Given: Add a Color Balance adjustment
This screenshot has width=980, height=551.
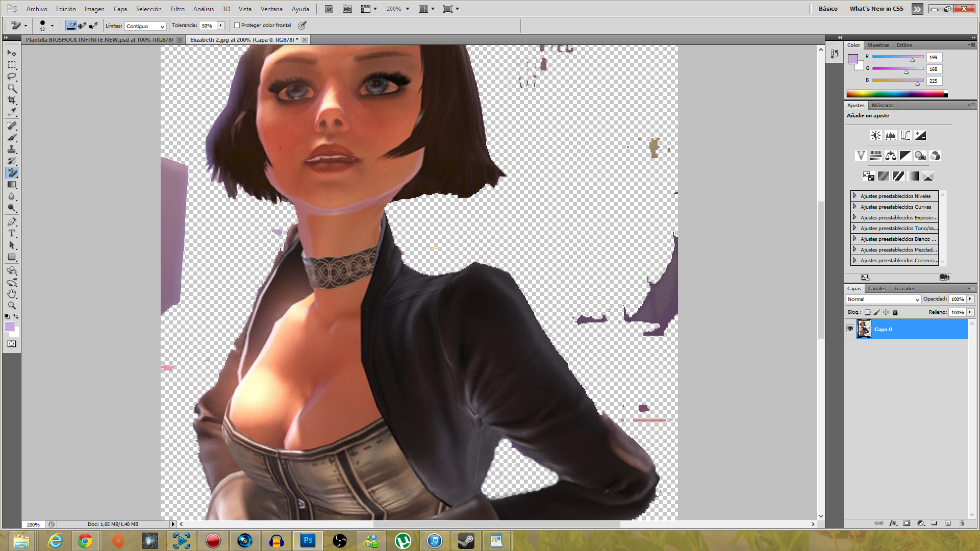Looking at the screenshot, I should (x=890, y=156).
